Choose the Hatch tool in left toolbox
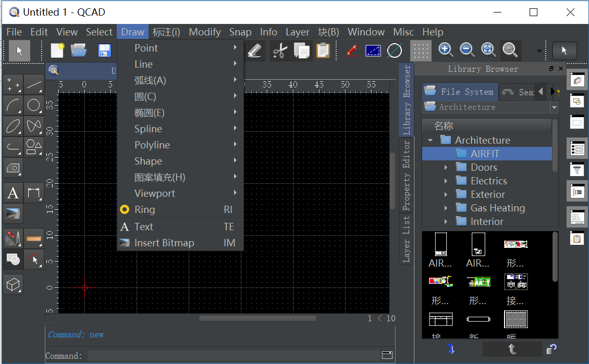 pyautogui.click(x=13, y=168)
